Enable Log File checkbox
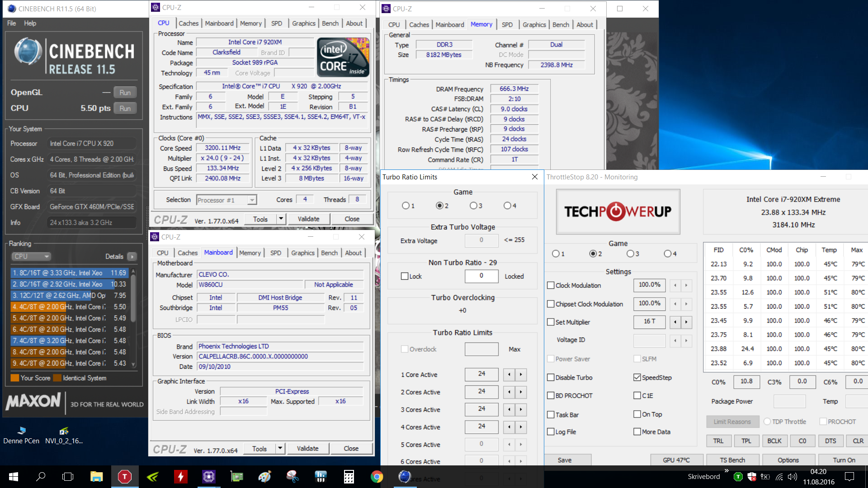 tap(551, 432)
